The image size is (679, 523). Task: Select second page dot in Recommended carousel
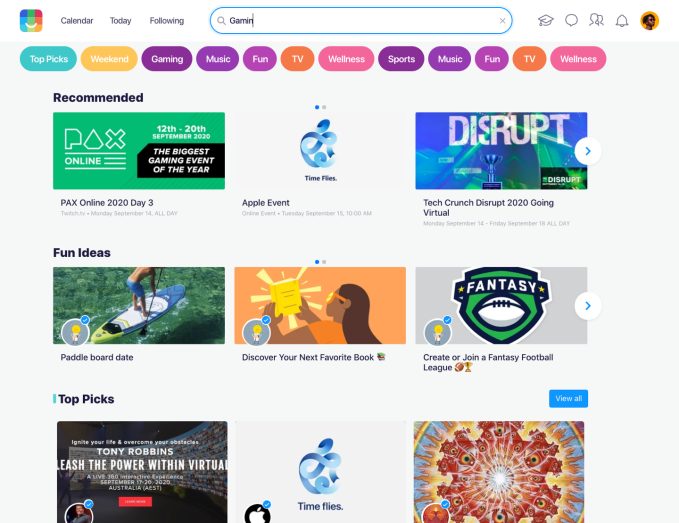pyautogui.click(x=324, y=107)
